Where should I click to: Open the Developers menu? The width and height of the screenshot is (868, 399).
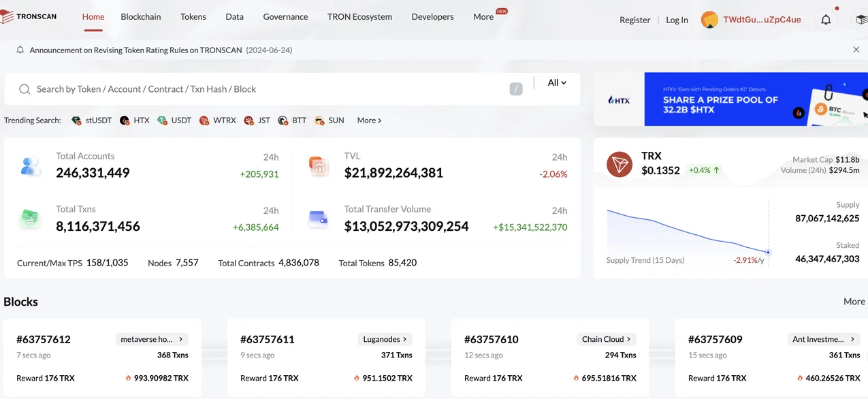432,16
